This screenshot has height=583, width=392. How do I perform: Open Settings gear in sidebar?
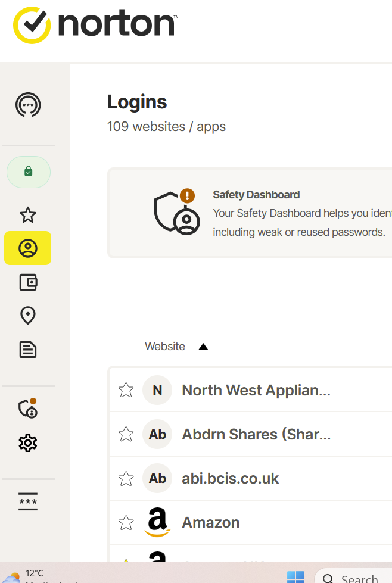(28, 442)
